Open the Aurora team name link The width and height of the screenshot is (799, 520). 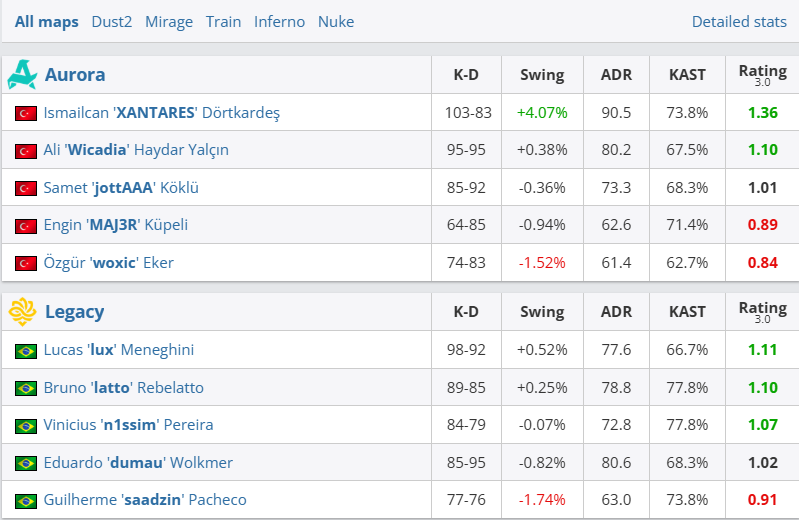pos(75,75)
